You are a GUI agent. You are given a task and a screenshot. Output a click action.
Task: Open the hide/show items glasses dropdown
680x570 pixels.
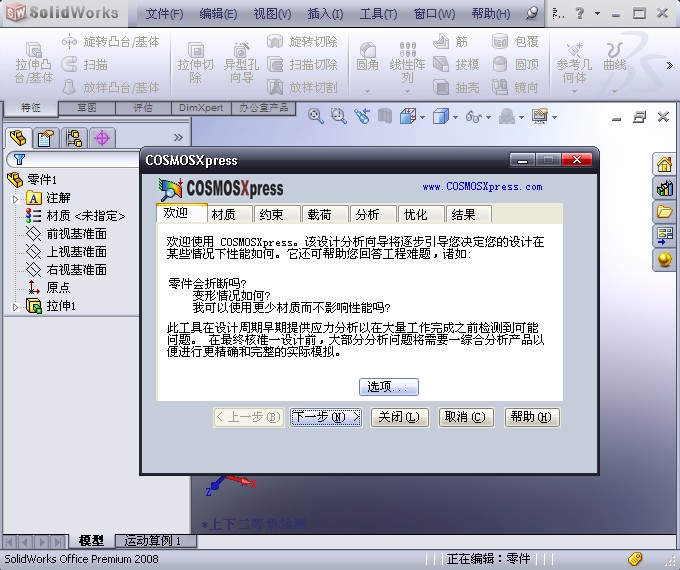point(488,118)
